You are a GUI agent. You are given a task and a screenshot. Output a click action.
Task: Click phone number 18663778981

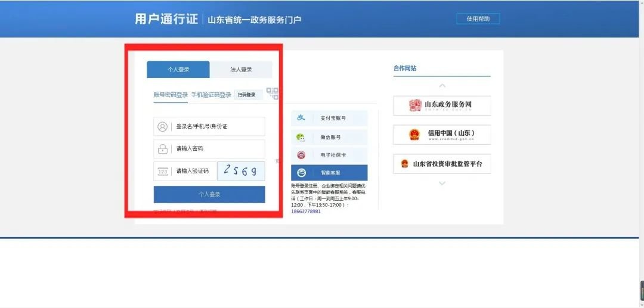[x=306, y=211]
